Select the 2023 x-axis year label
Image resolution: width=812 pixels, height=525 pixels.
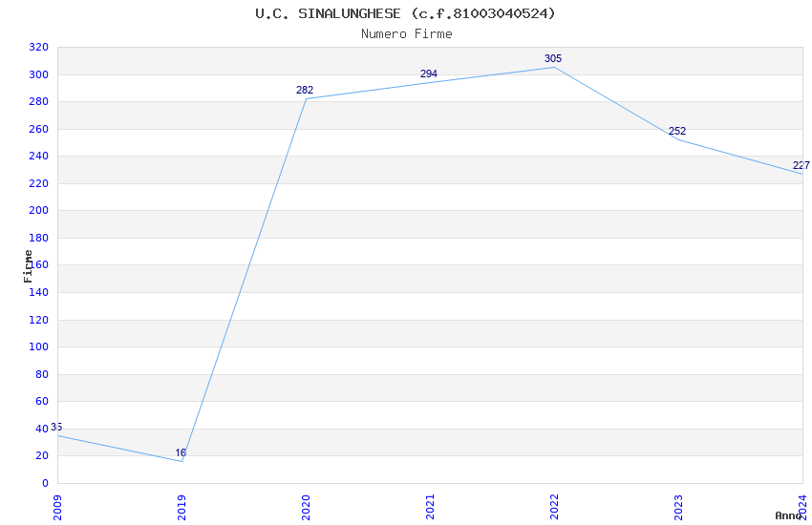(x=678, y=506)
